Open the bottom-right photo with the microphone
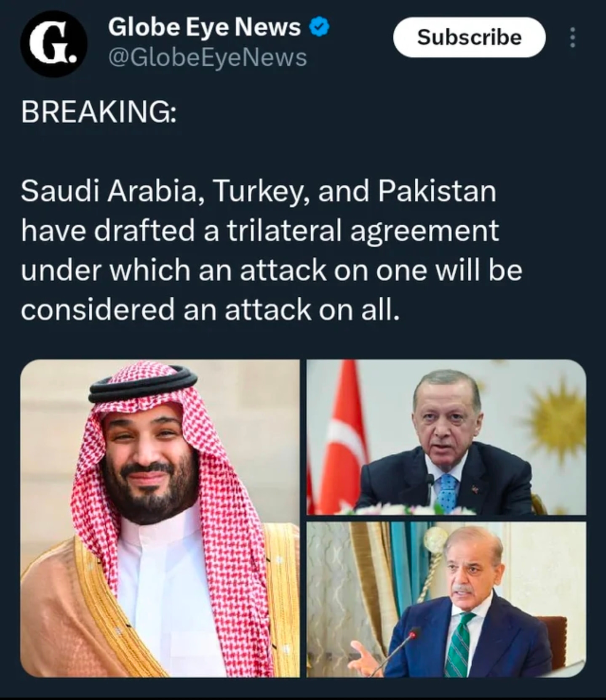Viewport: 606px width, 700px height. (x=446, y=599)
